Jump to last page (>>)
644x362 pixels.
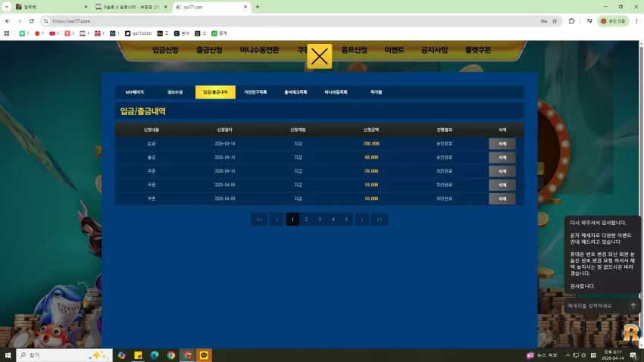click(380, 219)
